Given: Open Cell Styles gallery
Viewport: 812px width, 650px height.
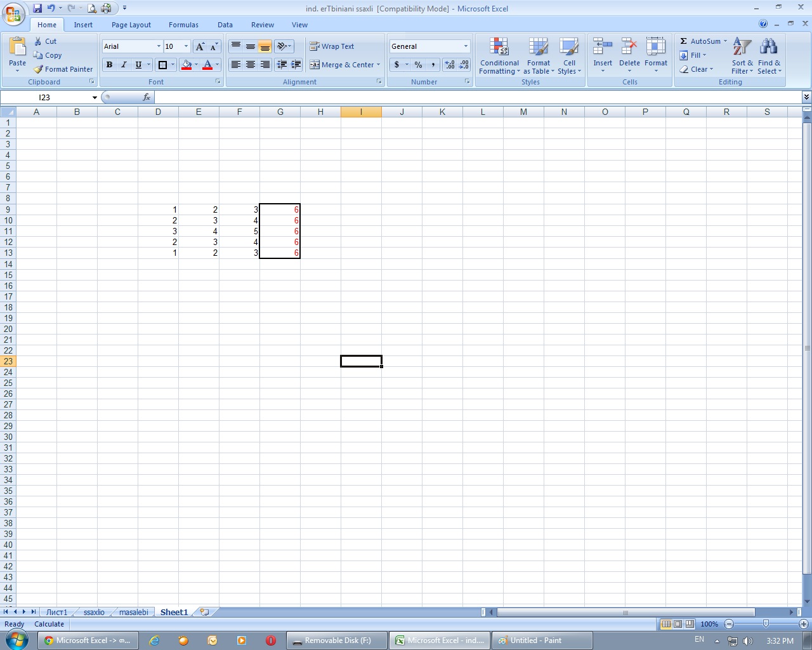Looking at the screenshot, I should [569, 56].
